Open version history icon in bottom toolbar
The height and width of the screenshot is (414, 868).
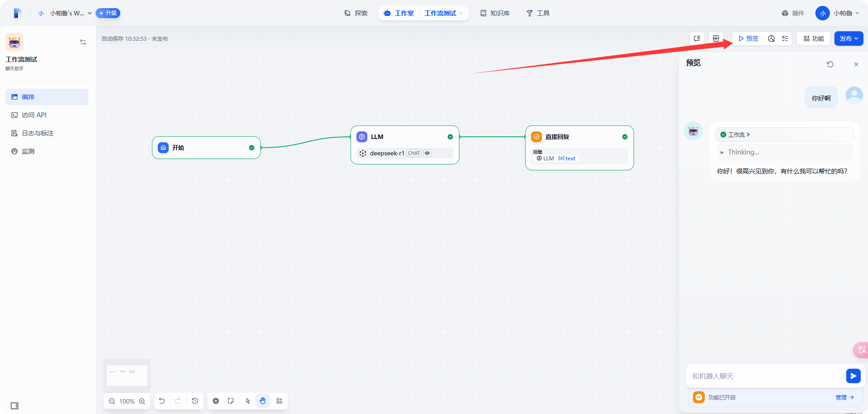195,401
